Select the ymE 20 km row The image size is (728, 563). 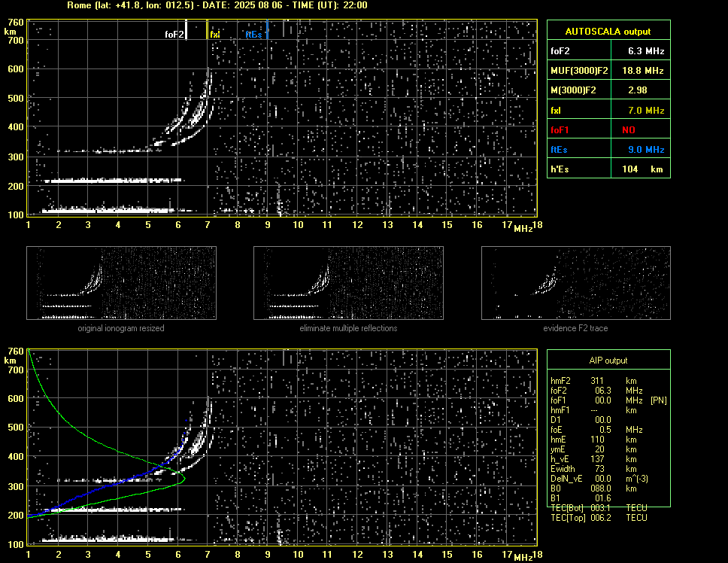pos(593,449)
